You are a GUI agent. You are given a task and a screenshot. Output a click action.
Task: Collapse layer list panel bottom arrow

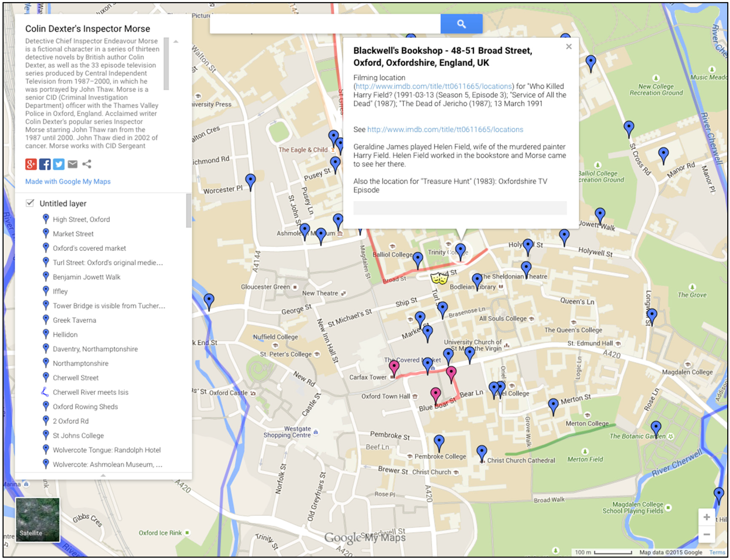[x=103, y=475]
